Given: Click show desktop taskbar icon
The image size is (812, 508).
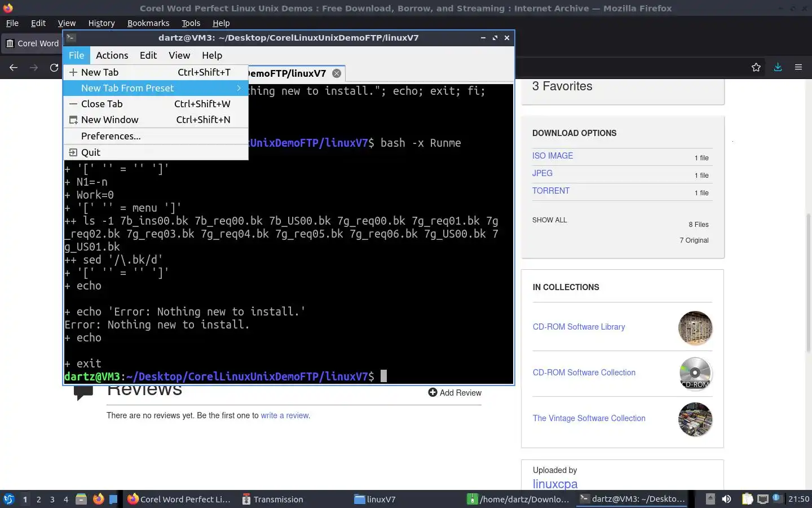Looking at the screenshot, I should [x=113, y=499].
